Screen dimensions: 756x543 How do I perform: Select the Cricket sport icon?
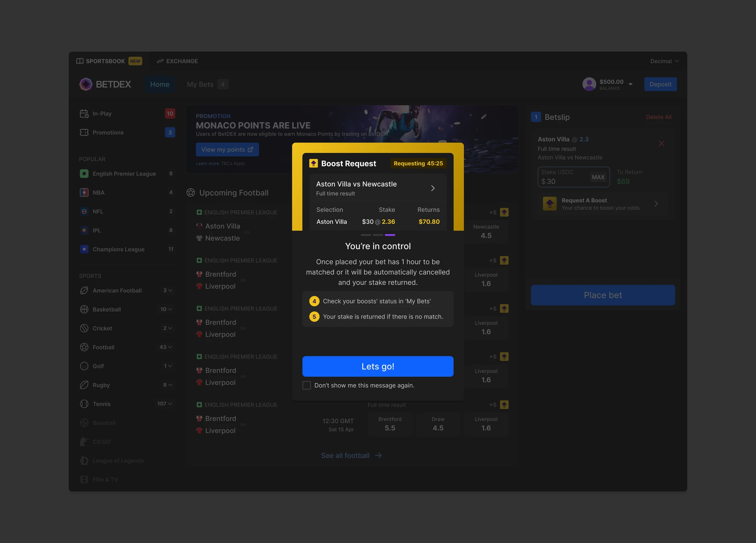[84, 328]
